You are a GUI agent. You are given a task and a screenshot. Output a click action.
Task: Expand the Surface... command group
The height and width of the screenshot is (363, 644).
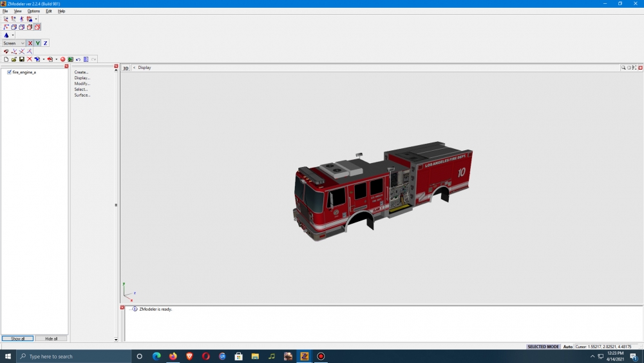click(x=82, y=95)
